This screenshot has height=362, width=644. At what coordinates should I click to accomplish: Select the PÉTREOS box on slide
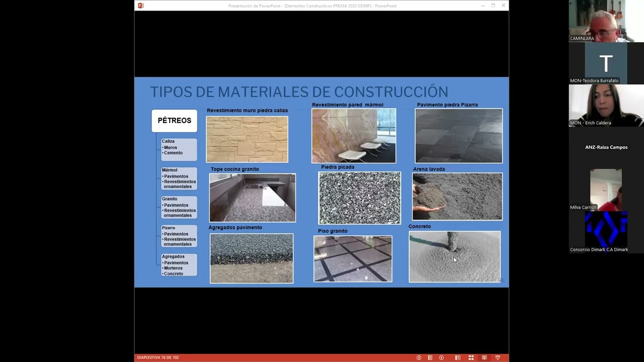coord(175,121)
